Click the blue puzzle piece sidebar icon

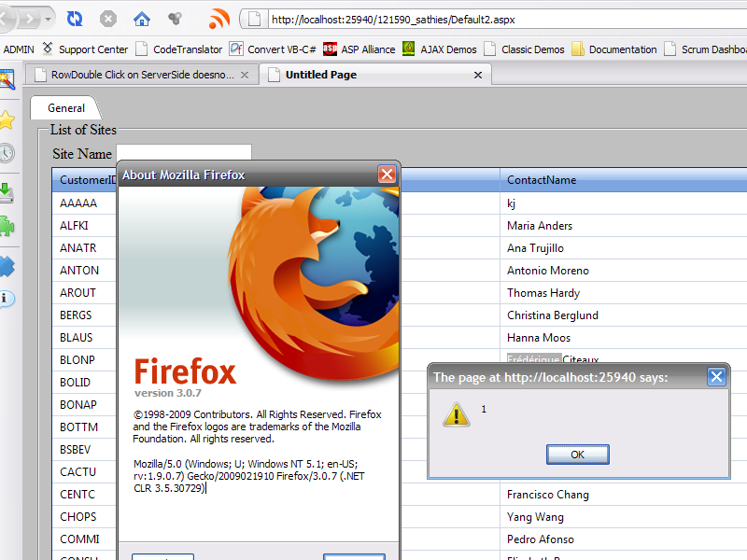(7, 266)
